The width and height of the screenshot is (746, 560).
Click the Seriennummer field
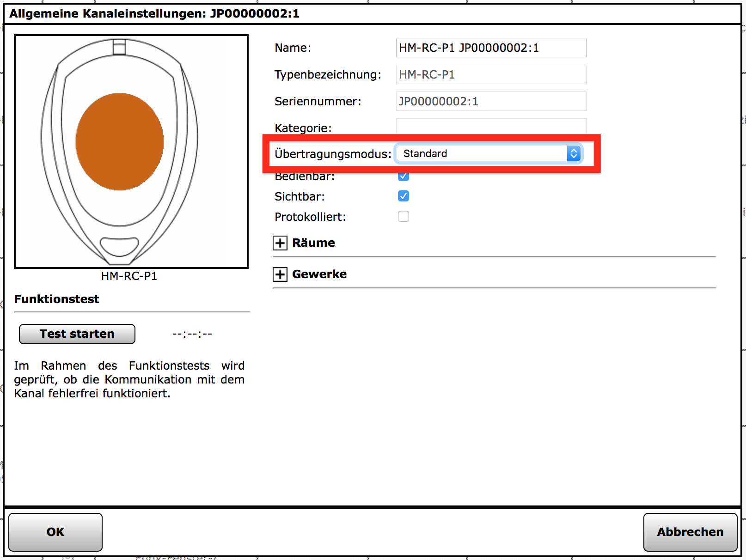[x=491, y=102]
